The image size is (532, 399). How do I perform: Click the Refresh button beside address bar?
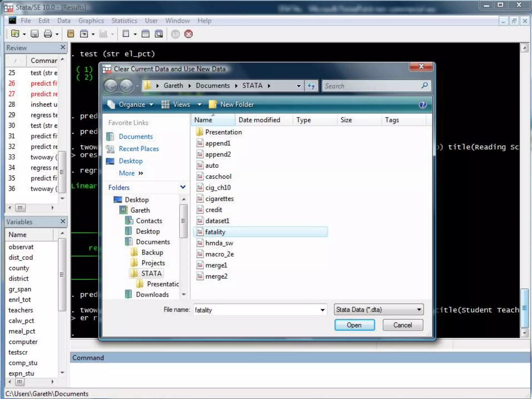pos(311,86)
